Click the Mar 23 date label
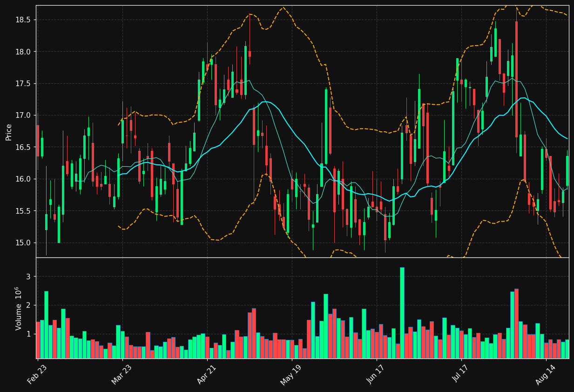Screen dimensions: 574x392 (x=122, y=374)
